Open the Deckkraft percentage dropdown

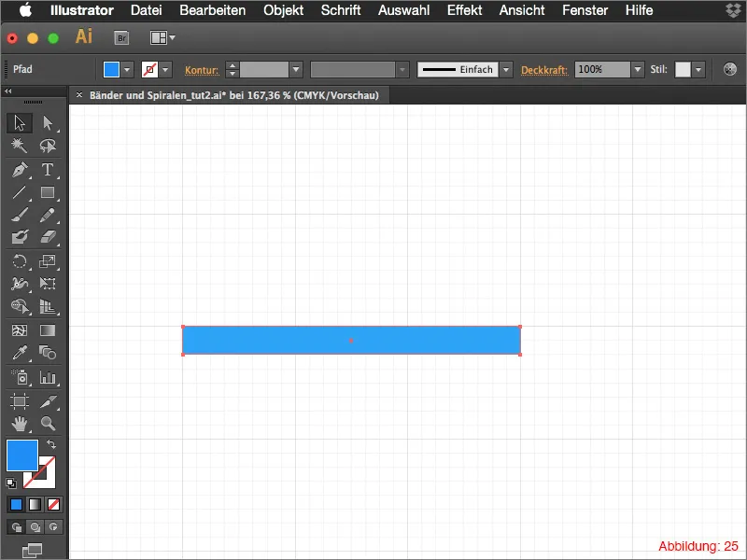[638, 69]
